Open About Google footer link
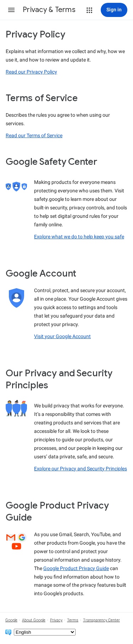 (34, 620)
